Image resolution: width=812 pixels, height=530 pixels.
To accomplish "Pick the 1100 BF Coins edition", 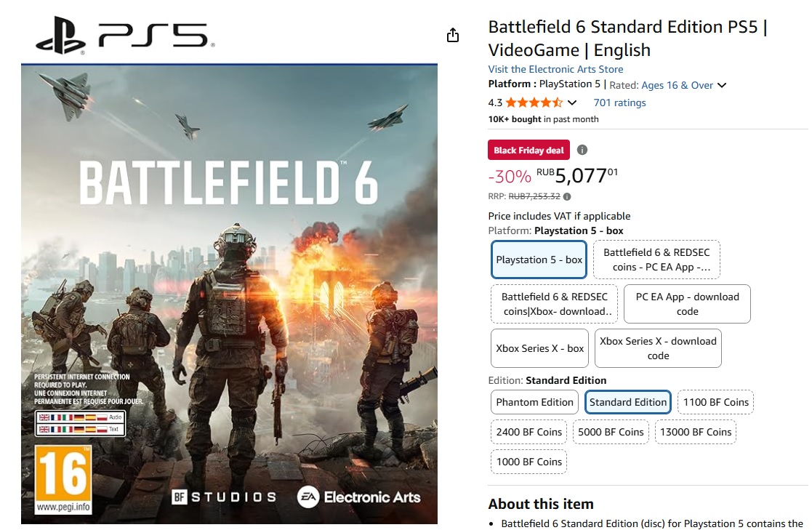I will 715,402.
